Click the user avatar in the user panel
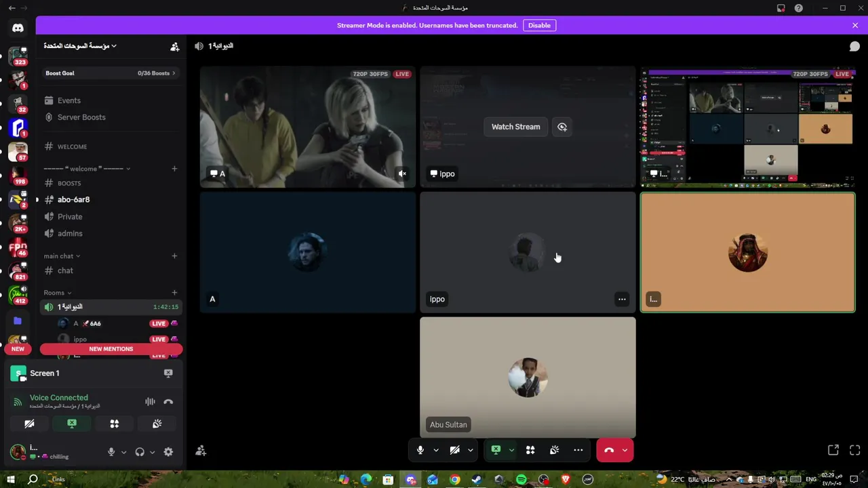This screenshot has height=488, width=868. (18, 451)
